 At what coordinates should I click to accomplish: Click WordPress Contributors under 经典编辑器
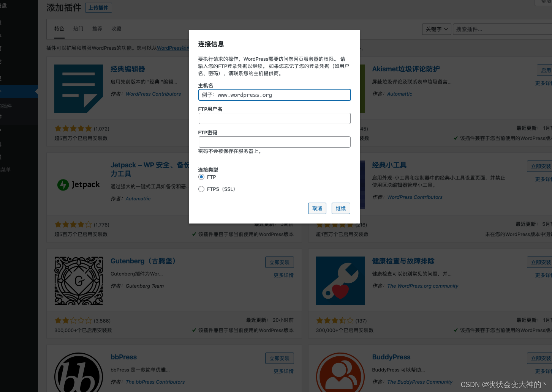[x=153, y=94]
